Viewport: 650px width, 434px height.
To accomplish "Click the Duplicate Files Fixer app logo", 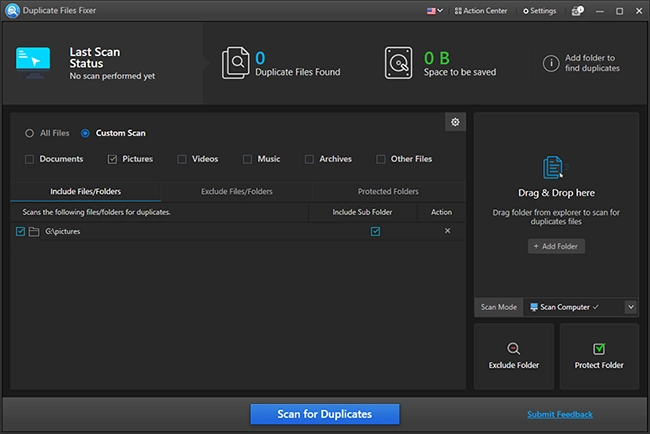I will [12, 10].
